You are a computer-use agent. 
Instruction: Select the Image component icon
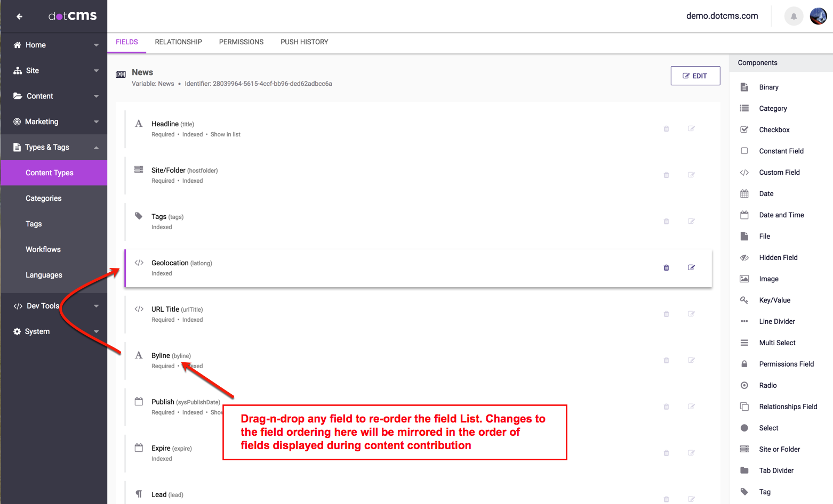[744, 279]
